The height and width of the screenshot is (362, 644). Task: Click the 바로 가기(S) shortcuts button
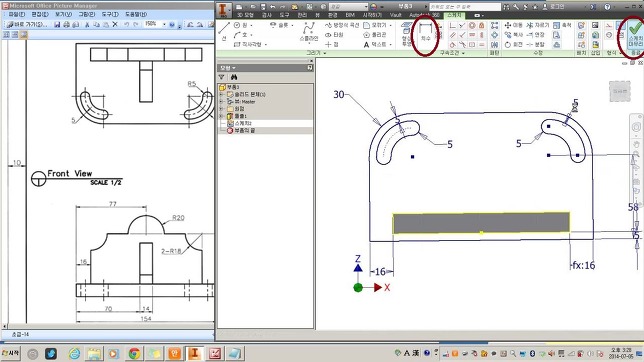click(x=28, y=25)
